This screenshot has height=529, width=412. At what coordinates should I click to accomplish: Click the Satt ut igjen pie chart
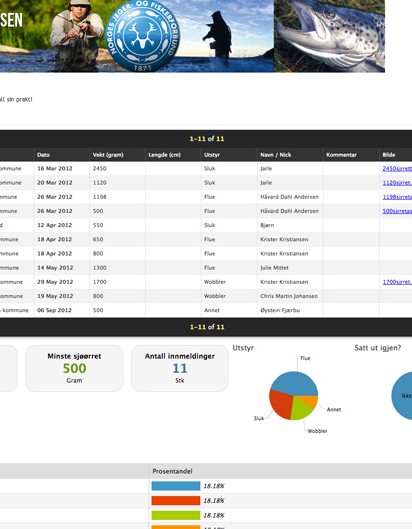coord(402,396)
